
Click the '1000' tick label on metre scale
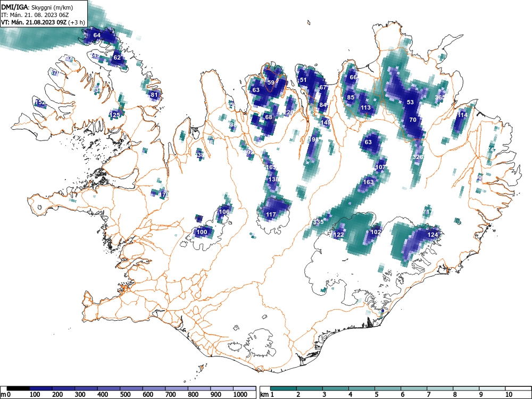coord(240,395)
